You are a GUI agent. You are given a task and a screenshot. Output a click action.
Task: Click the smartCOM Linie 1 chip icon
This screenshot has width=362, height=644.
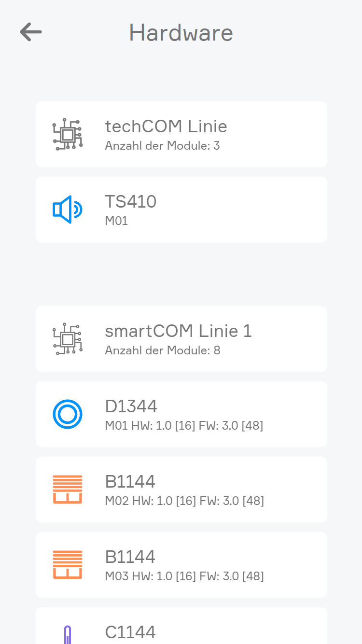pos(68,339)
